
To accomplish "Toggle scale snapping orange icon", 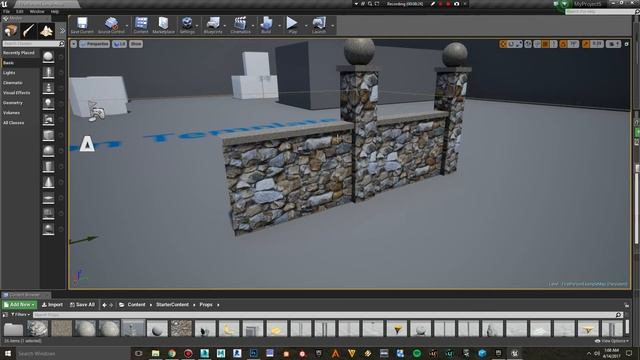I will (x=586, y=44).
